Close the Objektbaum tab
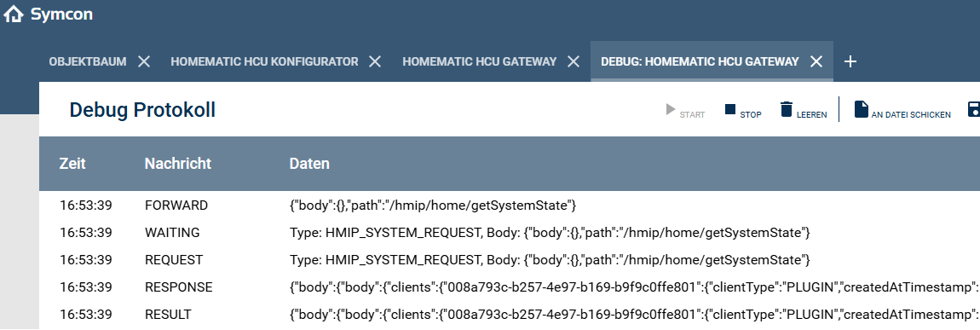 tap(144, 61)
